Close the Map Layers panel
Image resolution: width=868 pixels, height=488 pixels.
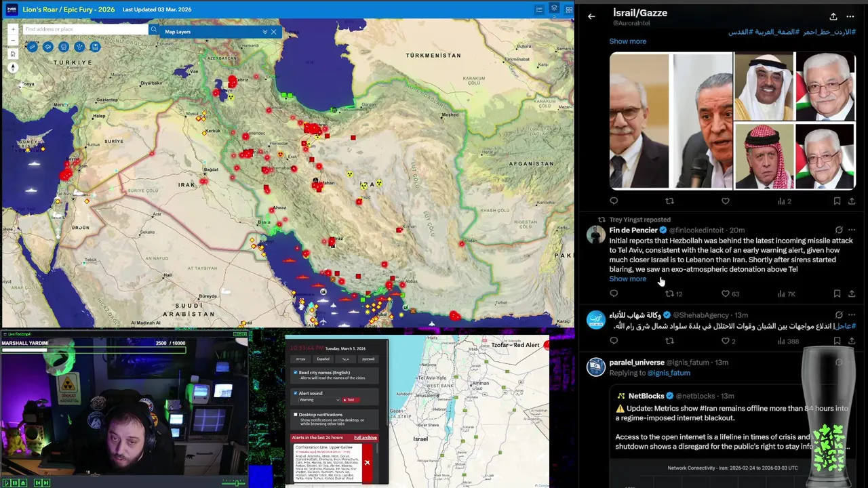pyautogui.click(x=274, y=32)
